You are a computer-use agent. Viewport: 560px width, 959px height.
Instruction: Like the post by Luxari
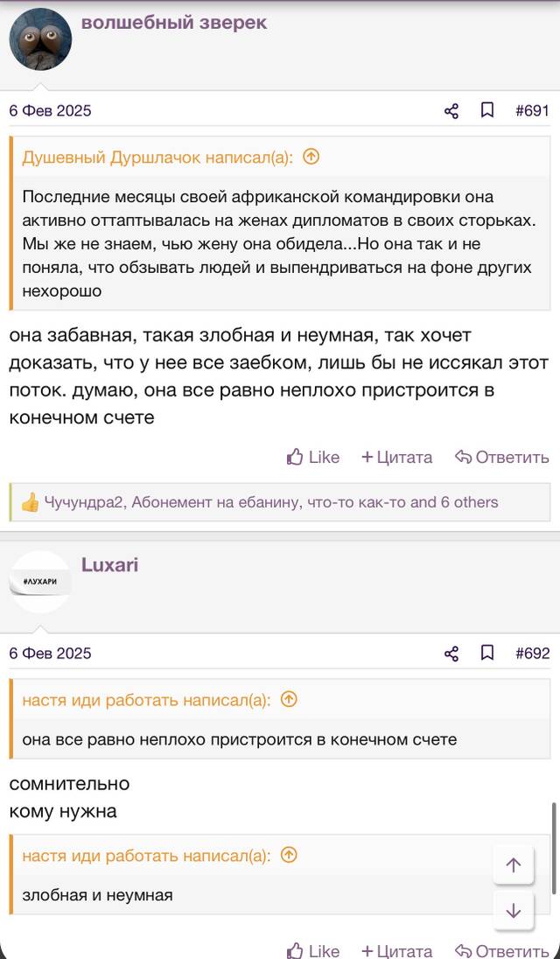tap(313, 951)
